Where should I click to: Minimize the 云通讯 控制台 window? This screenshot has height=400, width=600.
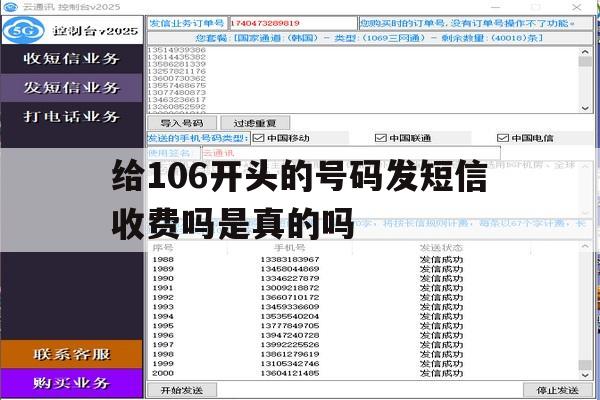tap(496, 7)
